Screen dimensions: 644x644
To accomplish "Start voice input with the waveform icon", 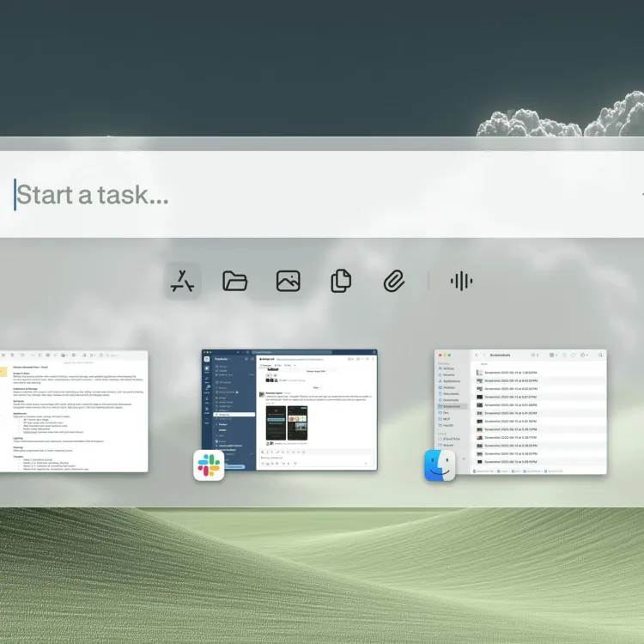I will [x=461, y=281].
